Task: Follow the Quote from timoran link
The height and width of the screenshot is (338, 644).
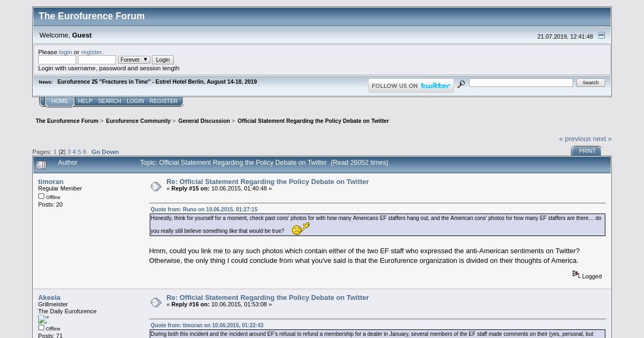Action: [207, 326]
